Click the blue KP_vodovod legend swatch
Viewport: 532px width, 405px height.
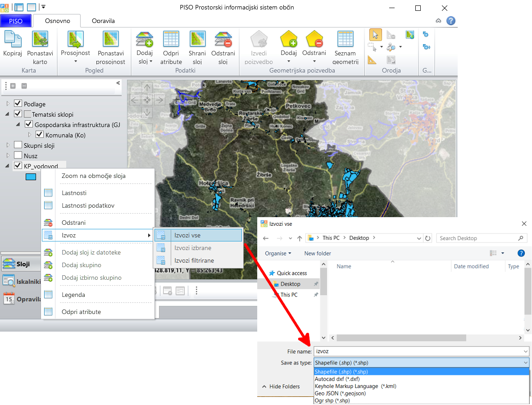pyautogui.click(x=31, y=177)
